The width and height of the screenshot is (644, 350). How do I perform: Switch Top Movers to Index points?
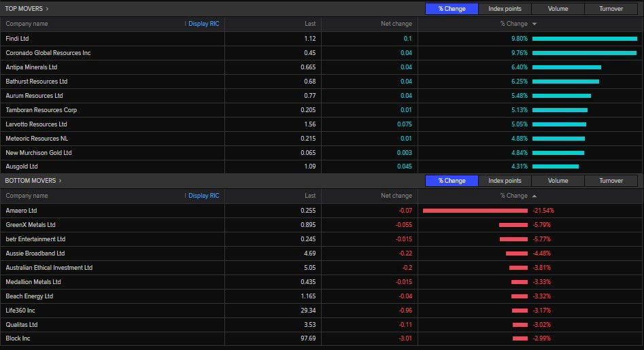tap(505, 9)
